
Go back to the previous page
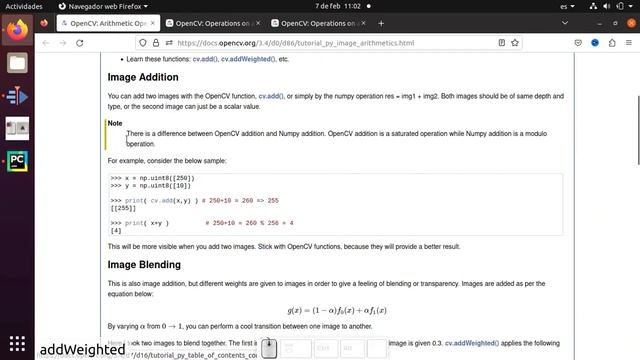point(46,43)
